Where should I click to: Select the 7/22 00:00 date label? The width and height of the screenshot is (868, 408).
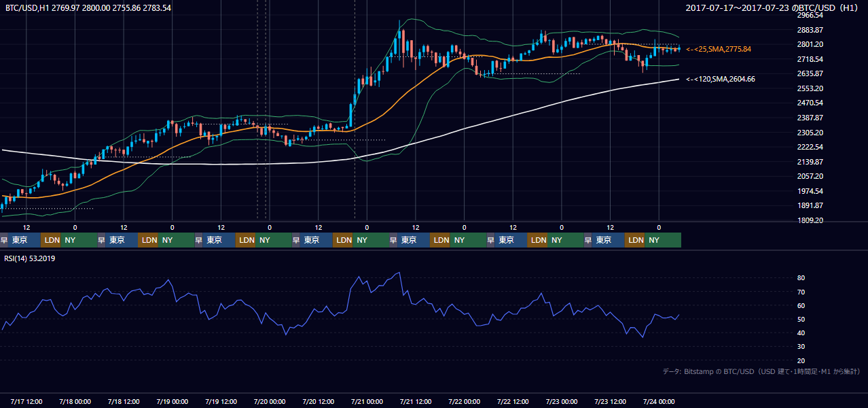click(465, 401)
